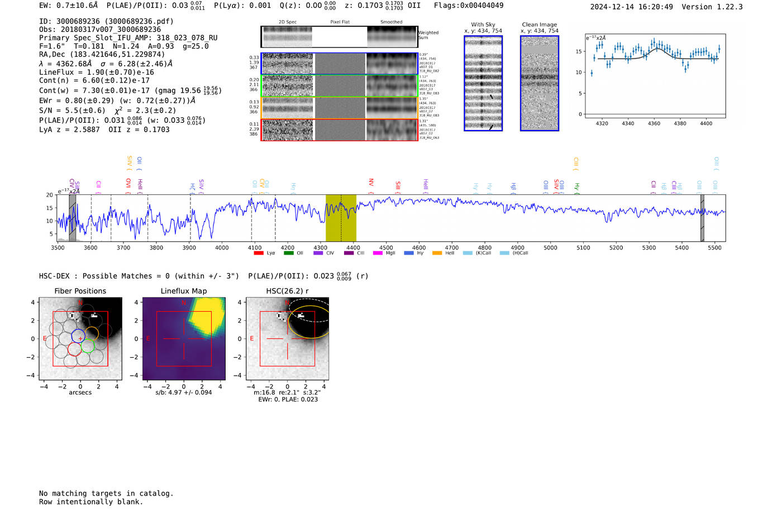Click 'EW: 0.7±10.6Å' in header
The width and height of the screenshot is (782, 532).
(69, 6)
